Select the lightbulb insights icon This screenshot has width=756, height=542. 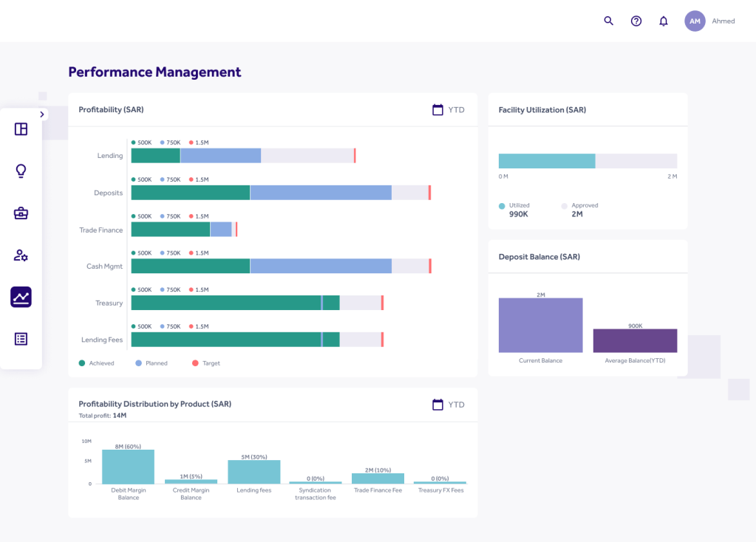21,171
